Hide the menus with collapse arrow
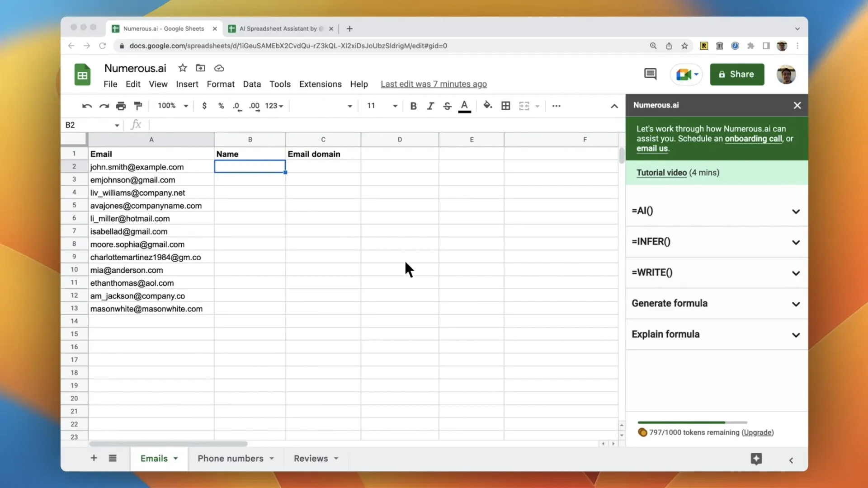Screen dimensions: 868x488 (614, 106)
